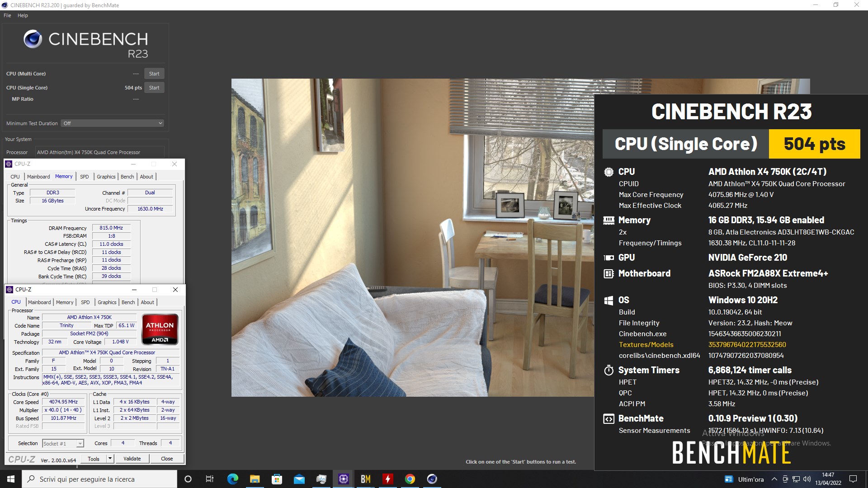Expand the Tools dropdown arrow in CPU-Z
The width and height of the screenshot is (868, 488).
tap(109, 459)
